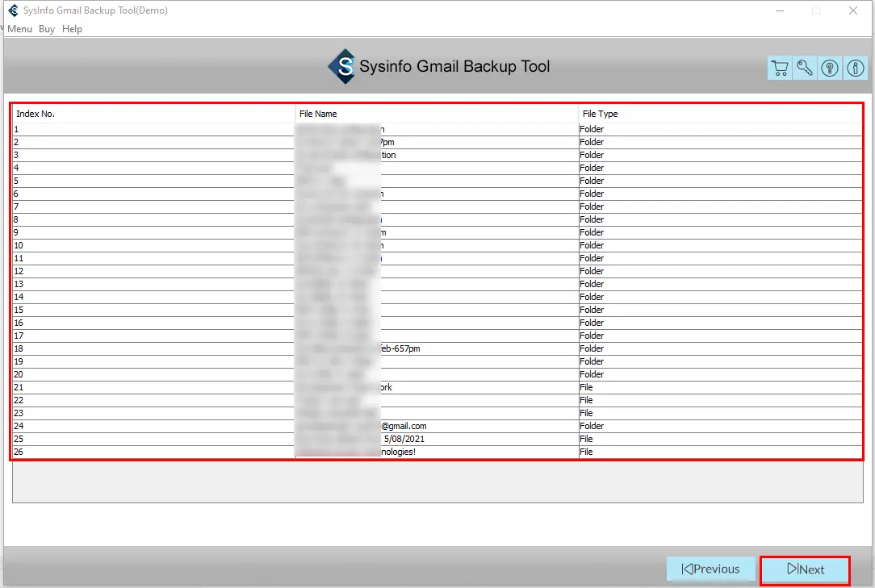The width and height of the screenshot is (875, 588).
Task: Select file name ending 5/08/2021
Action: [437, 439]
